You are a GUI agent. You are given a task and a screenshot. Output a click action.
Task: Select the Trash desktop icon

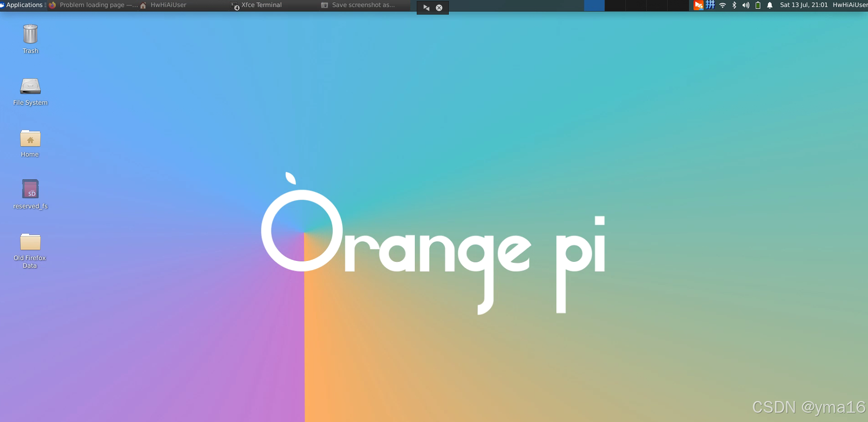[x=30, y=39]
